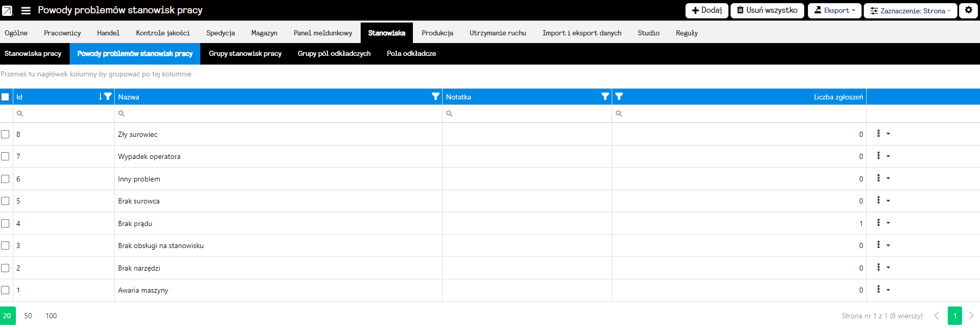
Task: Toggle the select-all header checkbox
Action: (x=5, y=97)
